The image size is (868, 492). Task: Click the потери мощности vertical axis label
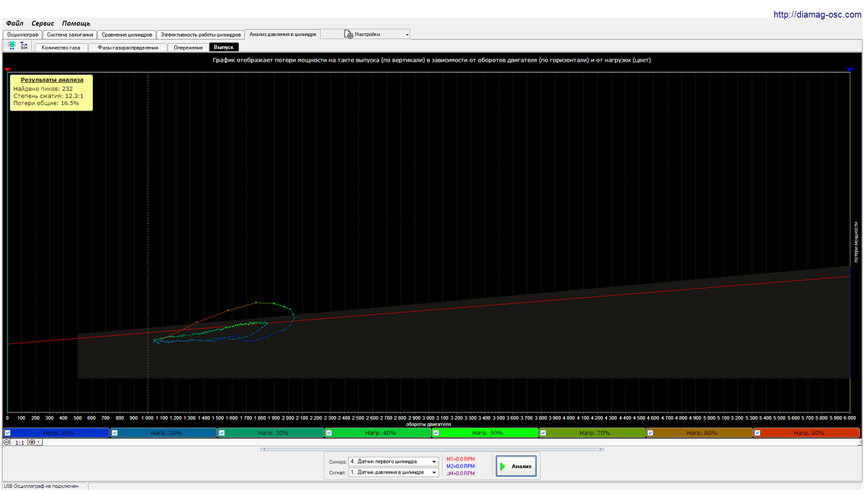pos(856,242)
